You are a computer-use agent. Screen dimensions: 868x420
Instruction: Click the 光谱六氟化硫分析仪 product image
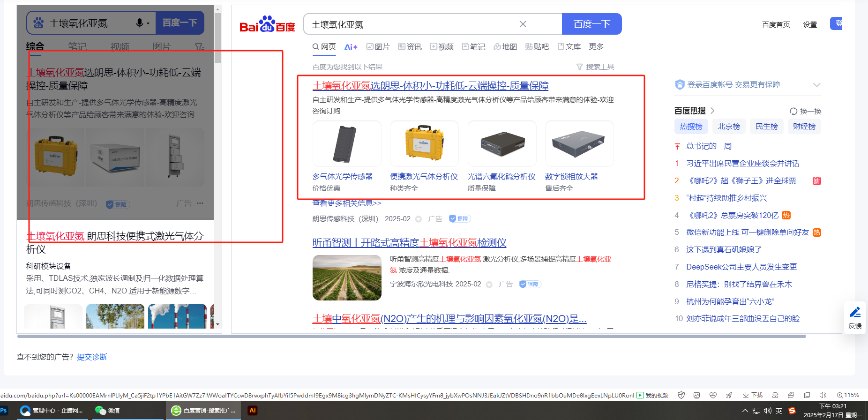(502, 143)
